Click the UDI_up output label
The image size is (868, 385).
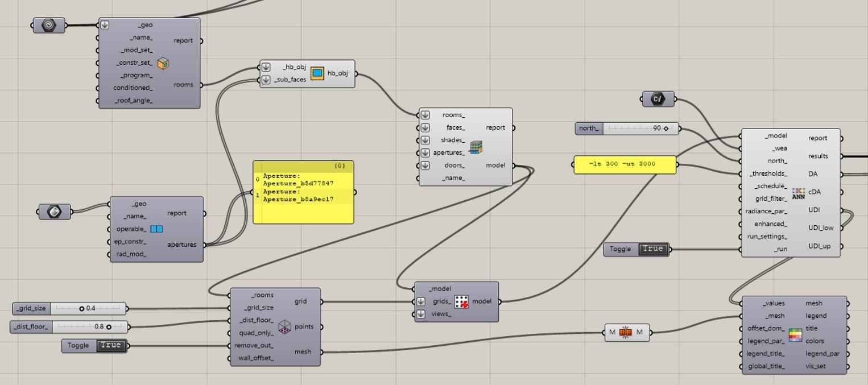[x=820, y=246]
